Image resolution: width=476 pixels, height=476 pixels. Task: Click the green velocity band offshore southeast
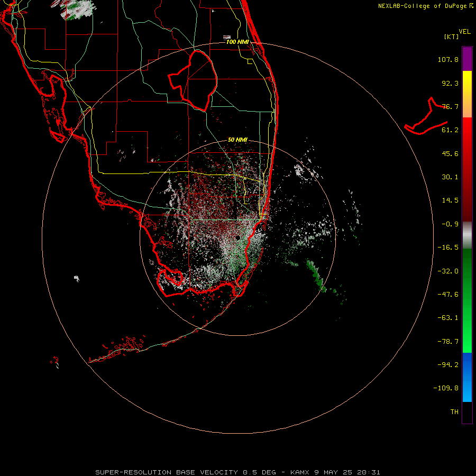tap(316, 276)
